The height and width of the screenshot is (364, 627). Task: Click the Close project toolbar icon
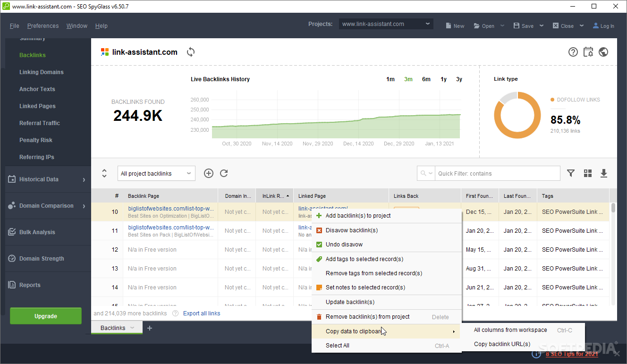556,26
